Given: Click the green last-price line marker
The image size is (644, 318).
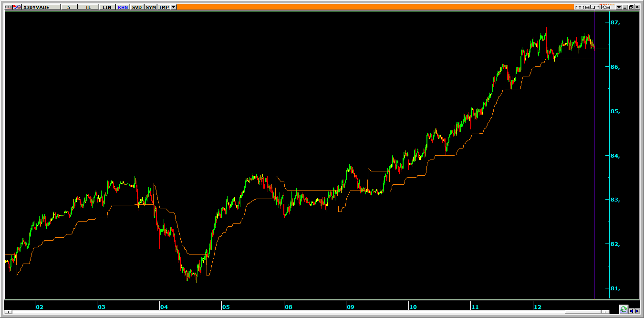Looking at the screenshot, I should (x=602, y=49).
